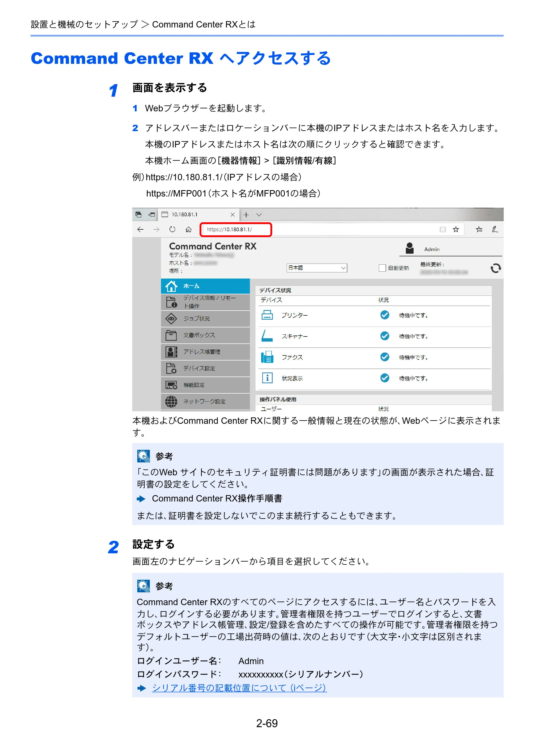The height and width of the screenshot is (756, 534).
Task: Enable the 自動更新 checkbox
Action: 382,268
